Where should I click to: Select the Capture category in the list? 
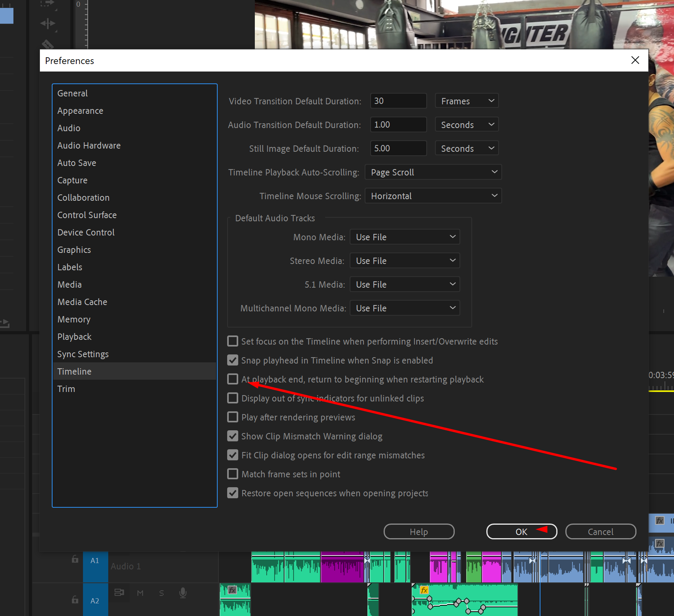coord(135,180)
